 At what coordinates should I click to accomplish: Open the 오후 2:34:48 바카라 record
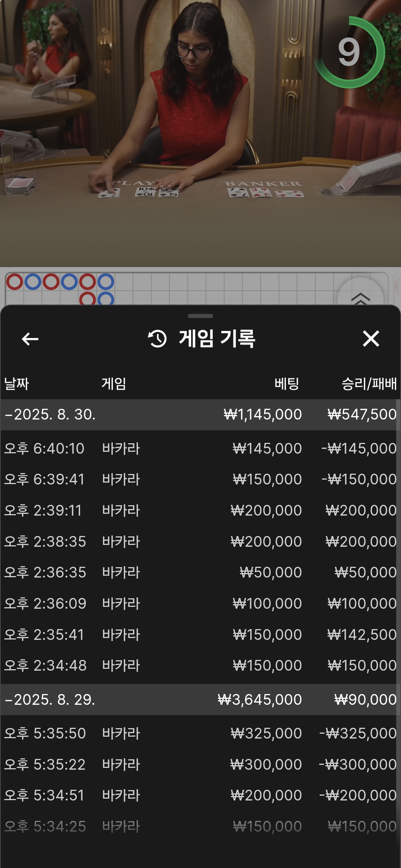click(x=200, y=665)
